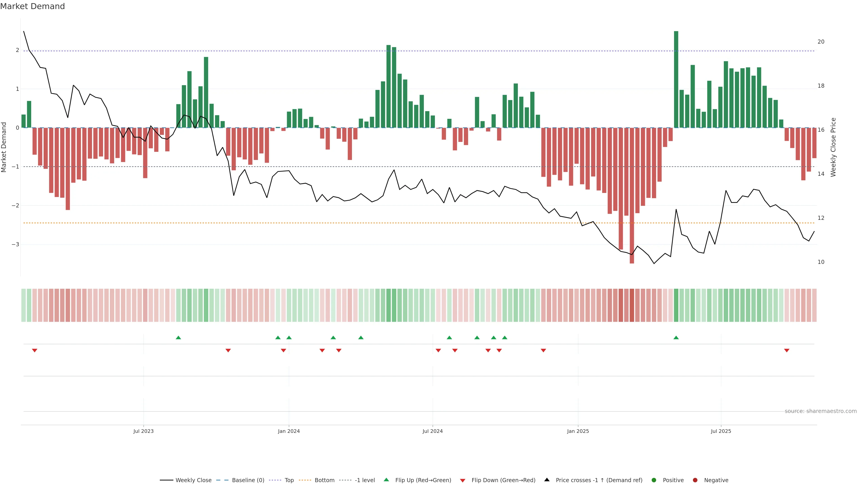Click the Weekly Close Price axis title
868x488 pixels.
coord(833,147)
